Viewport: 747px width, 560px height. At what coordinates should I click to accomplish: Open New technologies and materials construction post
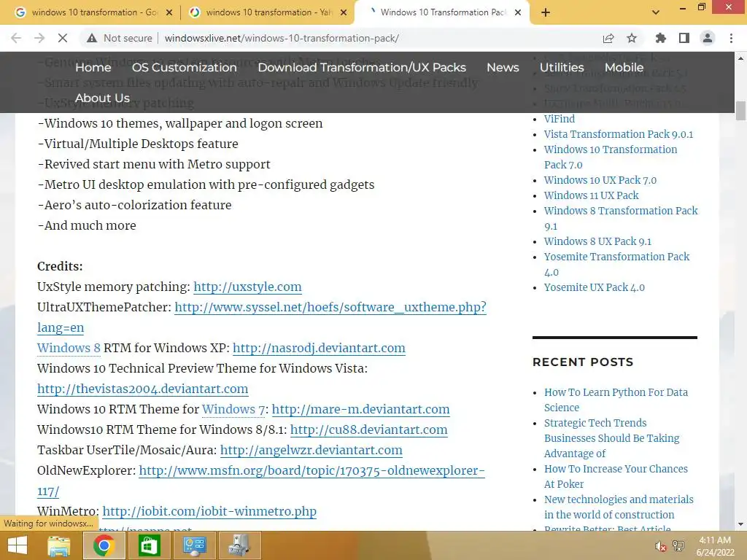[619, 507]
